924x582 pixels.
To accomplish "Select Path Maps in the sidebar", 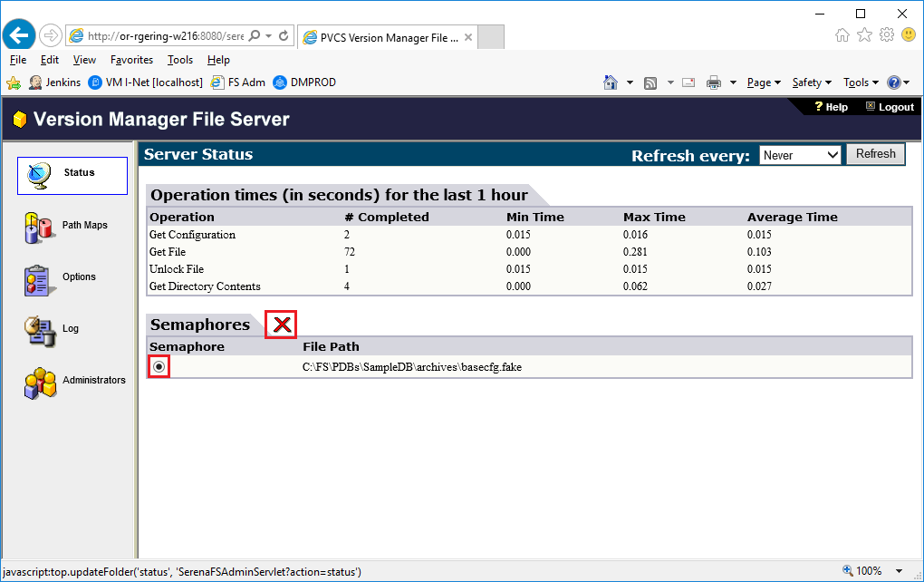I will (72, 225).
